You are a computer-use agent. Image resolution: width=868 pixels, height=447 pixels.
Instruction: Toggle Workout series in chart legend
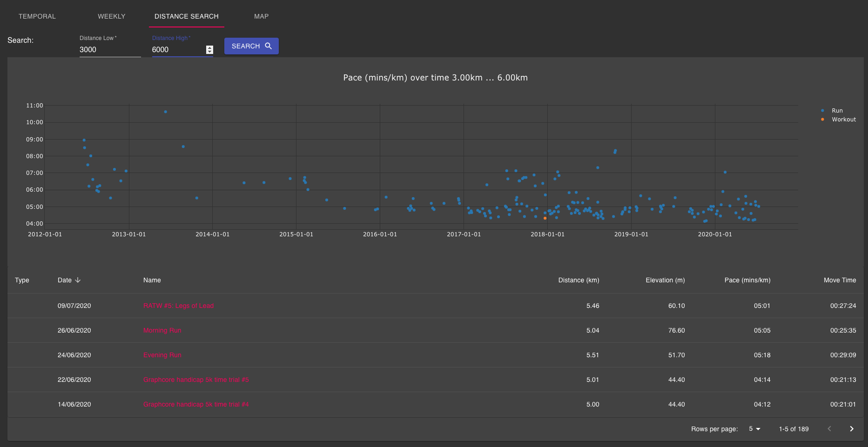tap(843, 120)
